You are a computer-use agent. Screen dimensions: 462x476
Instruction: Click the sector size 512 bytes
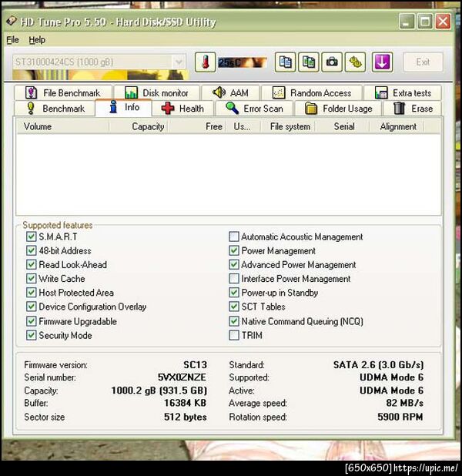[185, 417]
